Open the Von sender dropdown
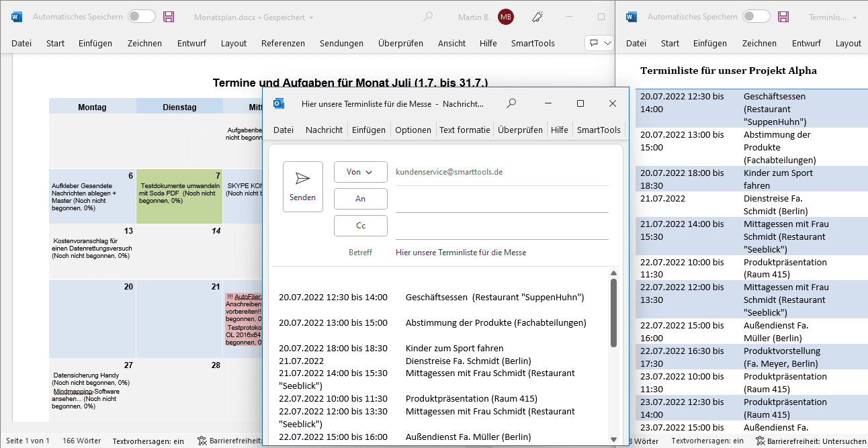 coord(361,172)
